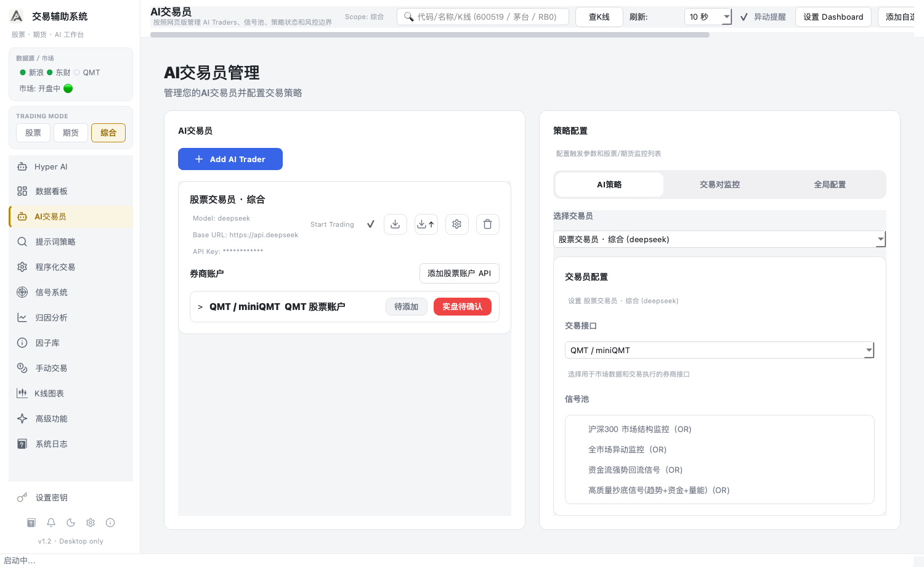Click the 归因分析 chart icon

pyautogui.click(x=22, y=317)
